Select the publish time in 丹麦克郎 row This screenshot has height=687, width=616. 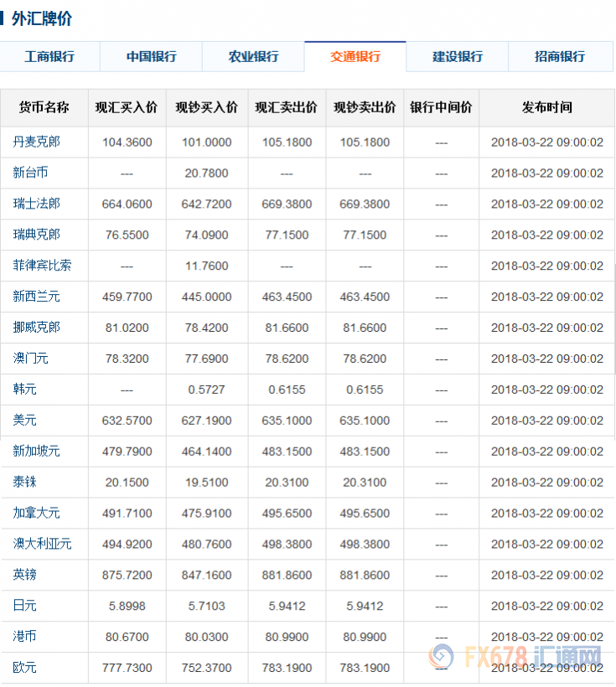(x=547, y=142)
